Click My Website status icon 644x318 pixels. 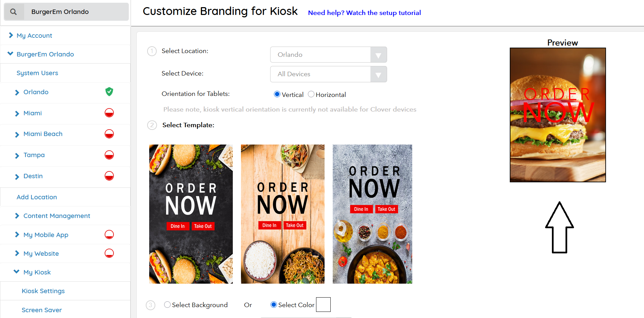(x=109, y=253)
